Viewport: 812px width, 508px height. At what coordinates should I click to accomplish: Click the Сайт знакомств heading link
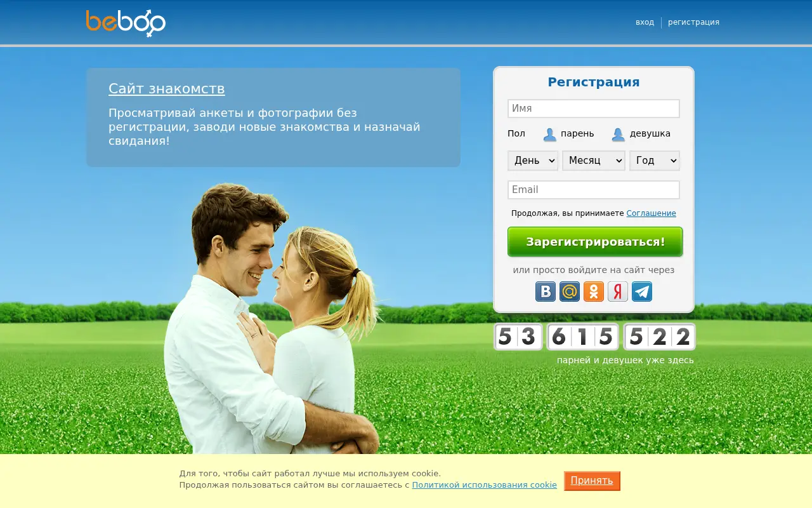click(x=167, y=89)
